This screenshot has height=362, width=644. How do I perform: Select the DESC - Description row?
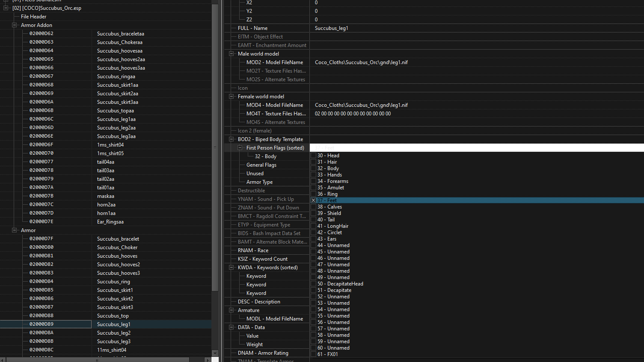[259, 302]
